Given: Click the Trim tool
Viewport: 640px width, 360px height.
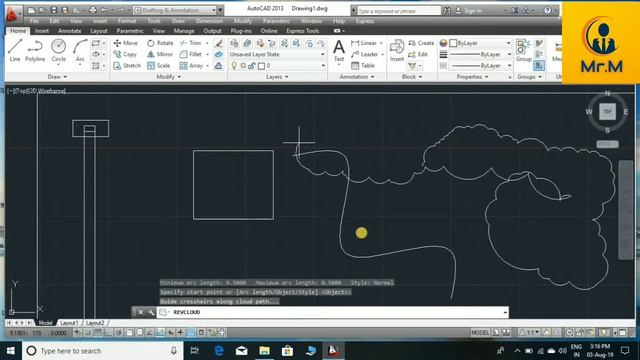Looking at the screenshot, I should 191,43.
